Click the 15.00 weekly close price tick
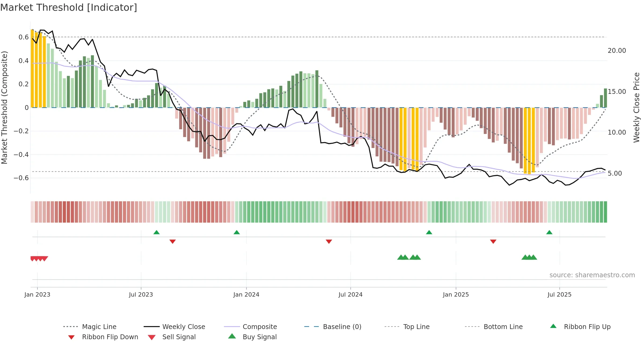Screen dimensions: 644x362 point(617,91)
